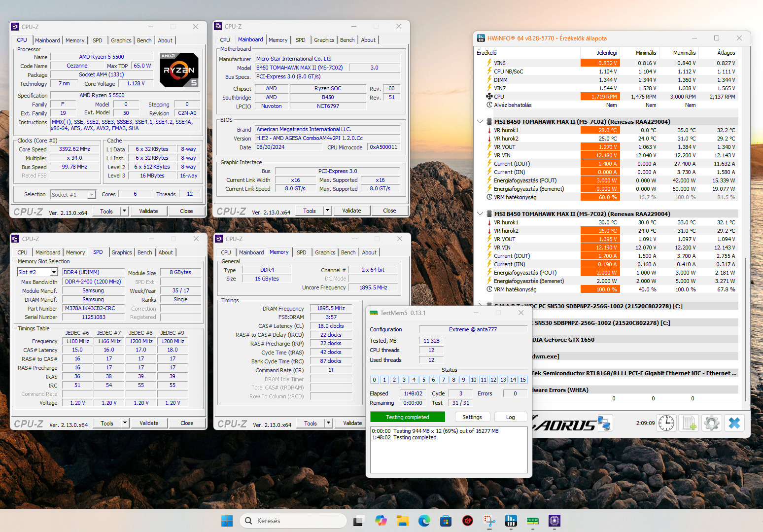Click TestMem5 configuration field Extreme @ anta777
The width and height of the screenshot is (763, 532).
click(x=473, y=329)
